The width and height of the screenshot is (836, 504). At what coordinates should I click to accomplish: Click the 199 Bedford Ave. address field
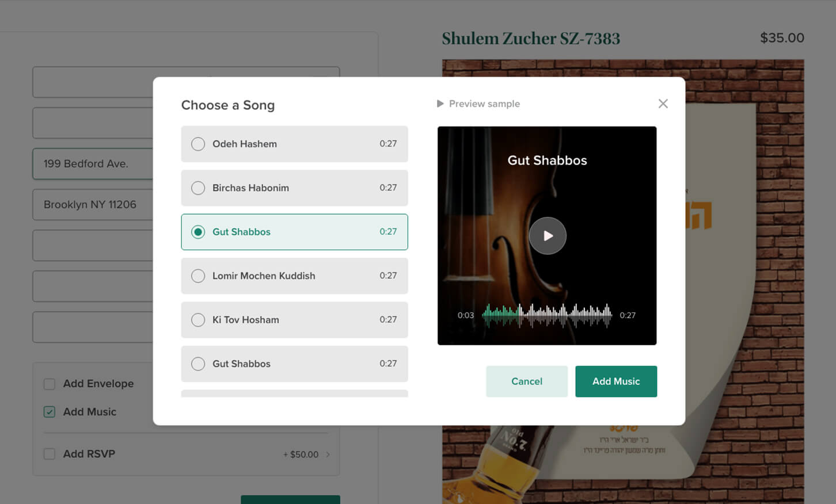[x=93, y=164]
